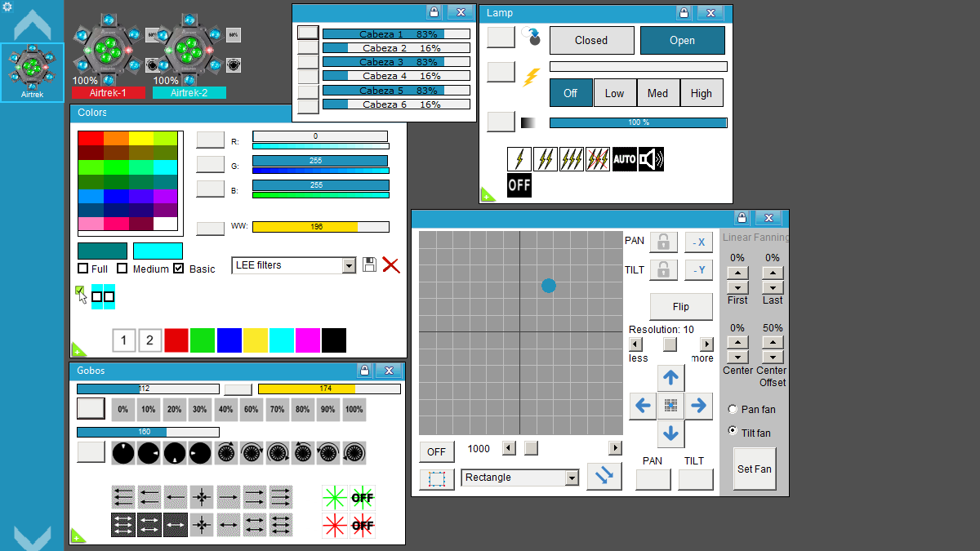The height and width of the screenshot is (551, 980).
Task: Set shutter to Closed
Action: [591, 40]
